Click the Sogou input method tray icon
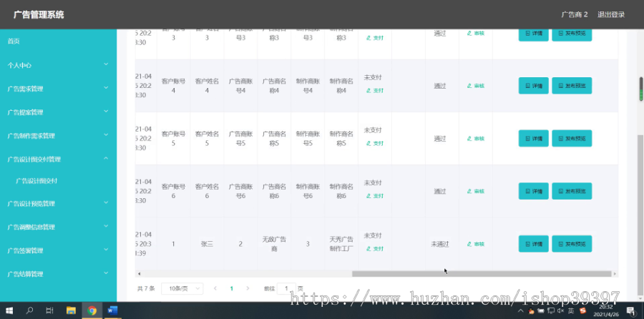Viewport: 644px width, 319px height. tap(583, 311)
